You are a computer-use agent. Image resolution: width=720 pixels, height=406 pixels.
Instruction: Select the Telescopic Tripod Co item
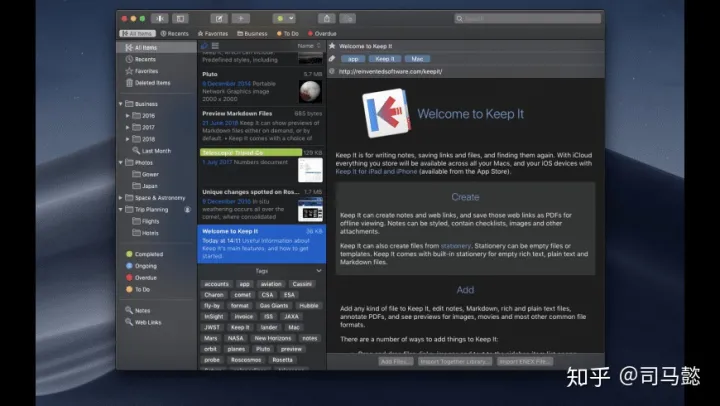[x=262, y=165]
